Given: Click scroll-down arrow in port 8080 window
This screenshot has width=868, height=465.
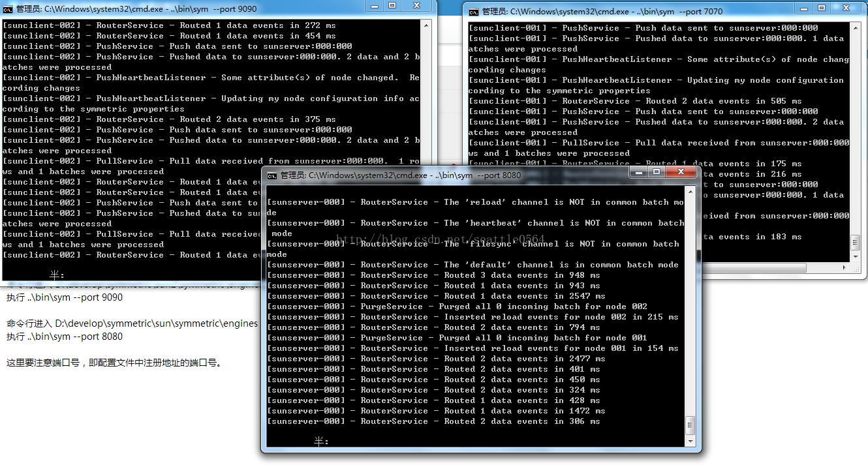Looking at the screenshot, I should click(690, 442).
